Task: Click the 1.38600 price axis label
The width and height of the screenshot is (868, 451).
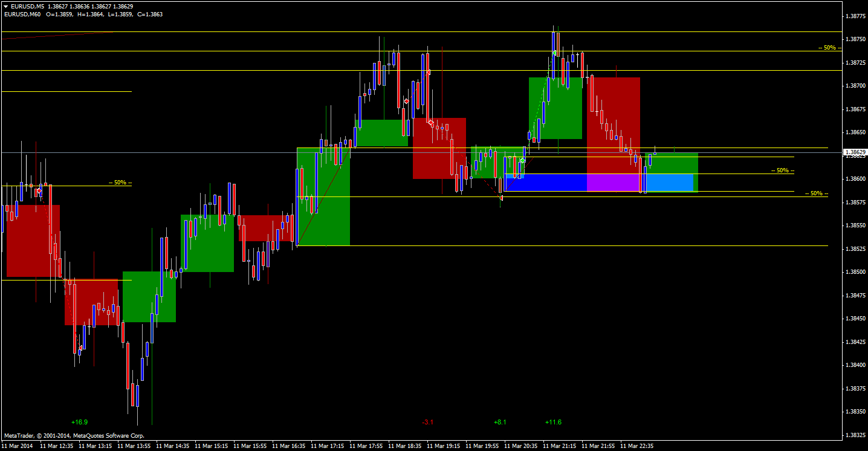Action: 855,179
